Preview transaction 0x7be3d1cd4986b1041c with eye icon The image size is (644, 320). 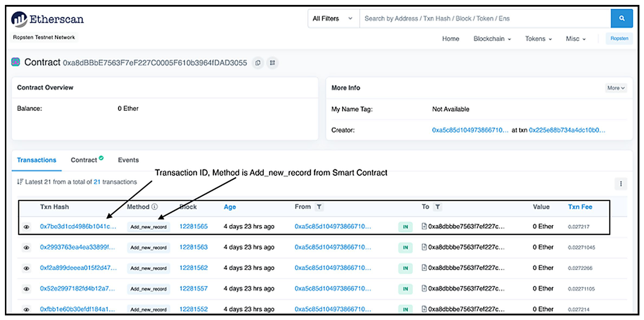click(27, 227)
